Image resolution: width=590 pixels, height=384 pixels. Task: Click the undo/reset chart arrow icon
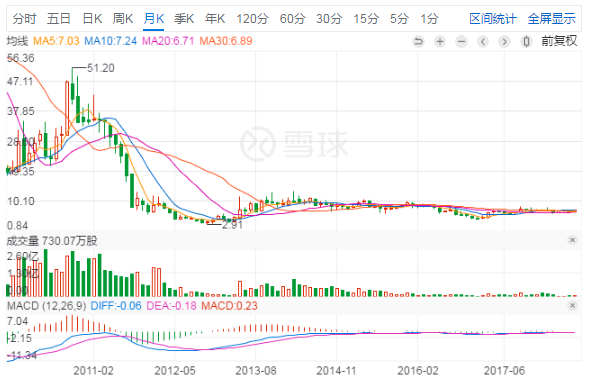point(418,41)
